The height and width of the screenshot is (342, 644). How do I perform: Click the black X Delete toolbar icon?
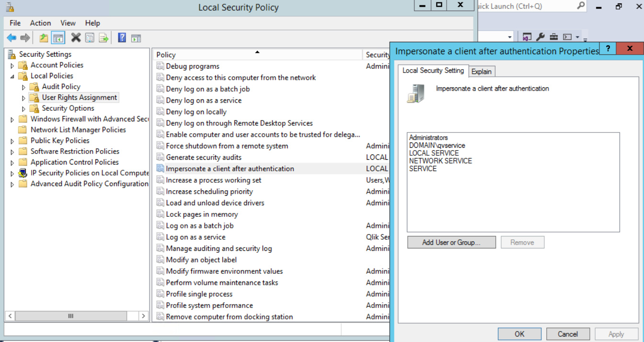pos(76,38)
